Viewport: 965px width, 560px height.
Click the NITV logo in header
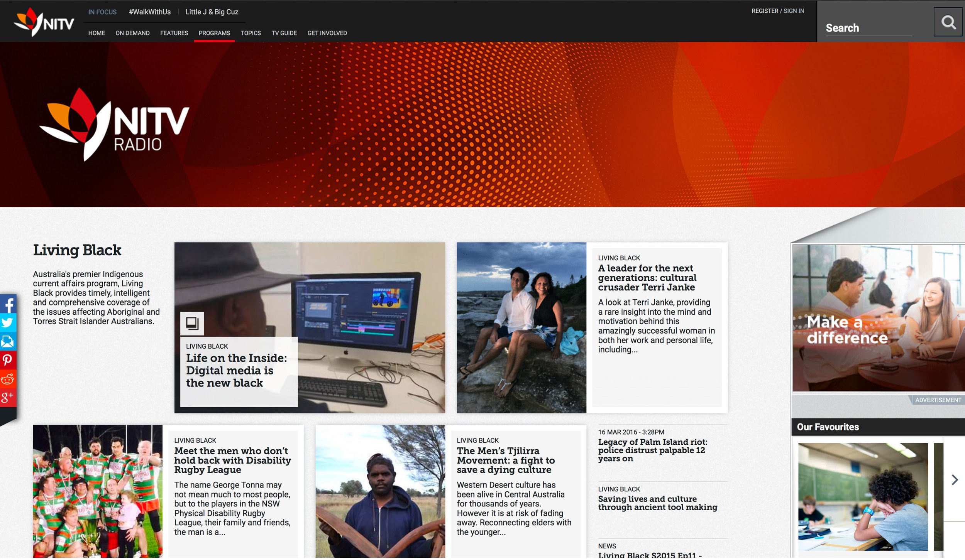(44, 22)
